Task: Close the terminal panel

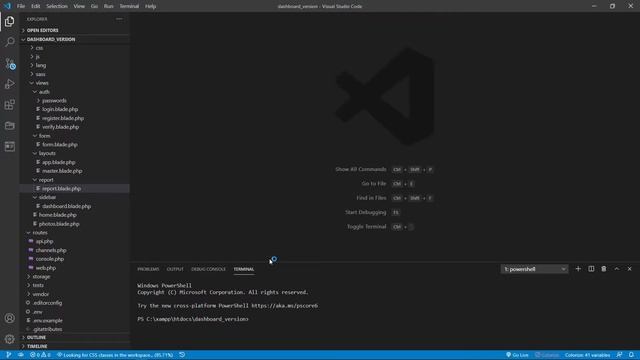Action: coord(629,269)
